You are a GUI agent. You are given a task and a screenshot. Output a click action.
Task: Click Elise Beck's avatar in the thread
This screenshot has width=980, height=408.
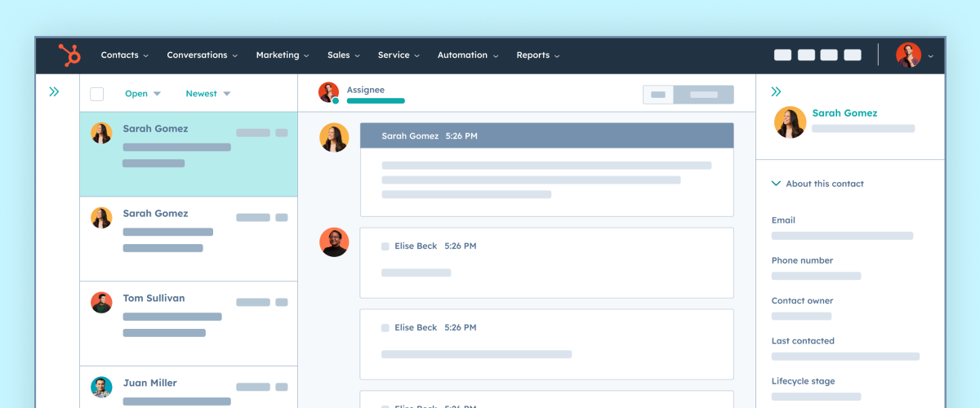[334, 242]
